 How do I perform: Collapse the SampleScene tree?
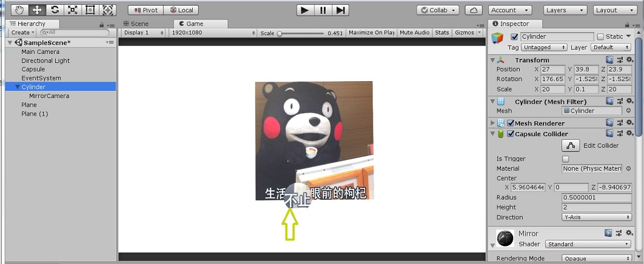pyautogui.click(x=10, y=42)
